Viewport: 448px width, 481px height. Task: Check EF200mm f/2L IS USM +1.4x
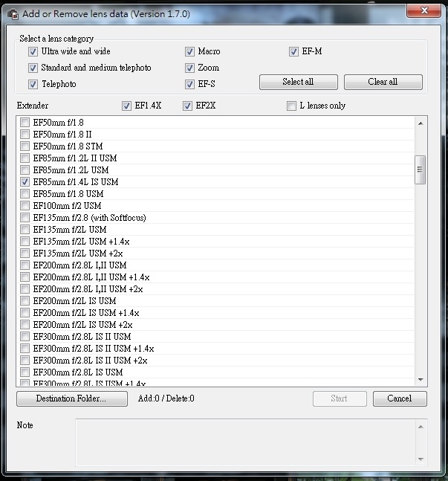[x=25, y=312]
